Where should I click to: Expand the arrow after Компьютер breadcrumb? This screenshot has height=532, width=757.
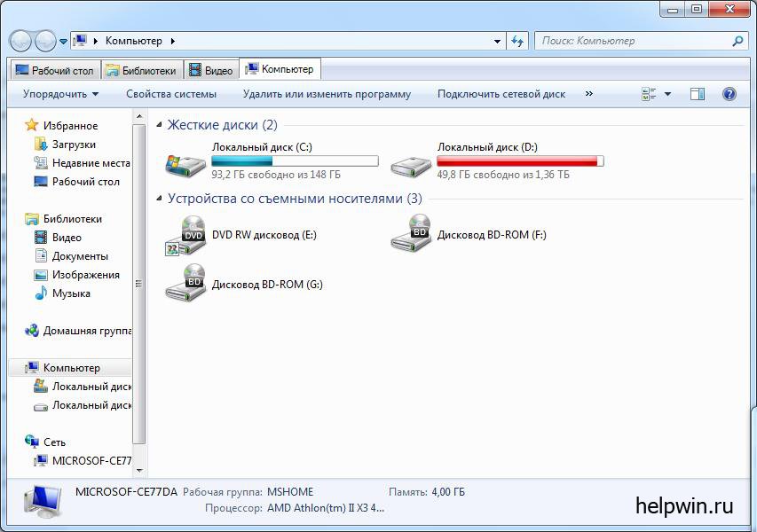(x=172, y=41)
